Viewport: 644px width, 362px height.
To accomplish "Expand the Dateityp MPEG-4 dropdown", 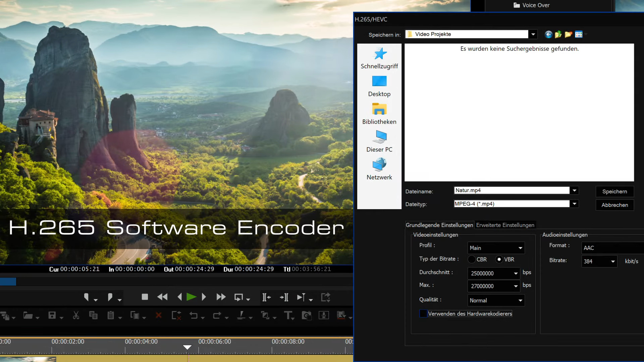I will point(575,204).
